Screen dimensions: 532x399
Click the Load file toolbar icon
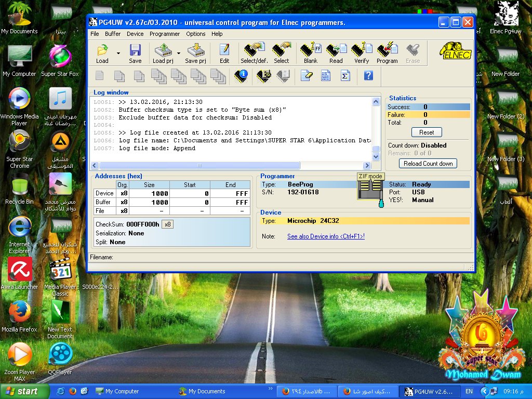(x=102, y=54)
